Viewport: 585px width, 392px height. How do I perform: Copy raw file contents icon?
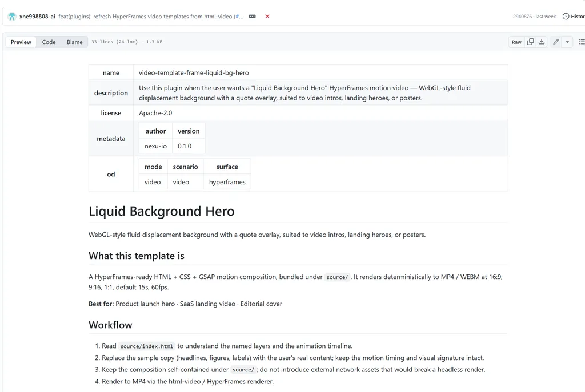click(530, 42)
